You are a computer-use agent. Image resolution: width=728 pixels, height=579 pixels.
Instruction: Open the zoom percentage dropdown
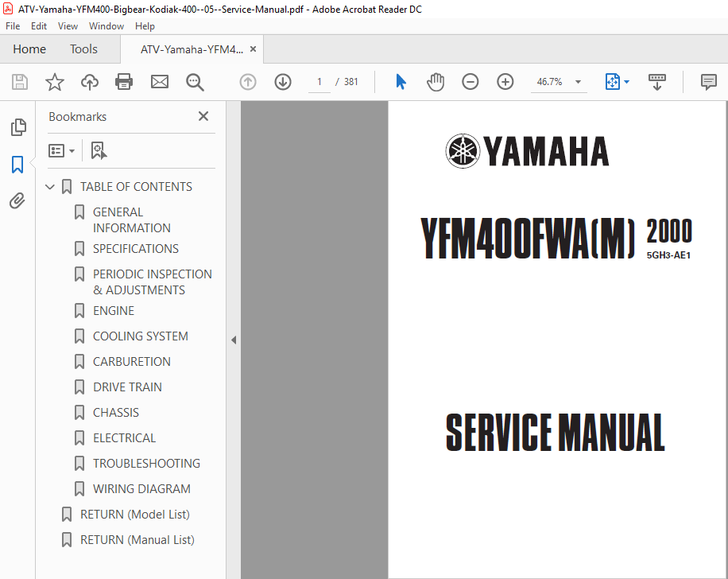click(x=578, y=82)
